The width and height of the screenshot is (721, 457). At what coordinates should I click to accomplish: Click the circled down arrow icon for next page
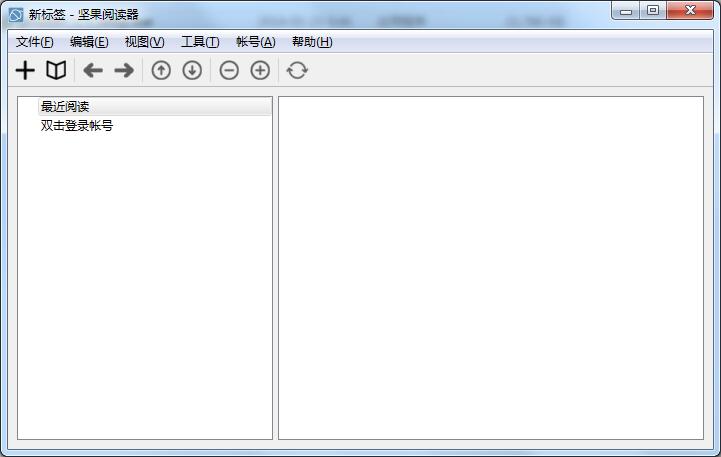click(x=192, y=70)
